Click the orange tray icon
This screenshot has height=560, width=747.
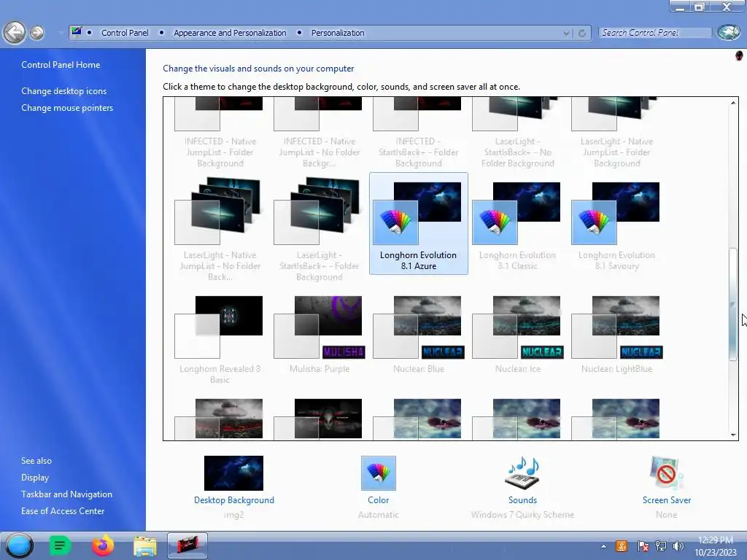622,546
